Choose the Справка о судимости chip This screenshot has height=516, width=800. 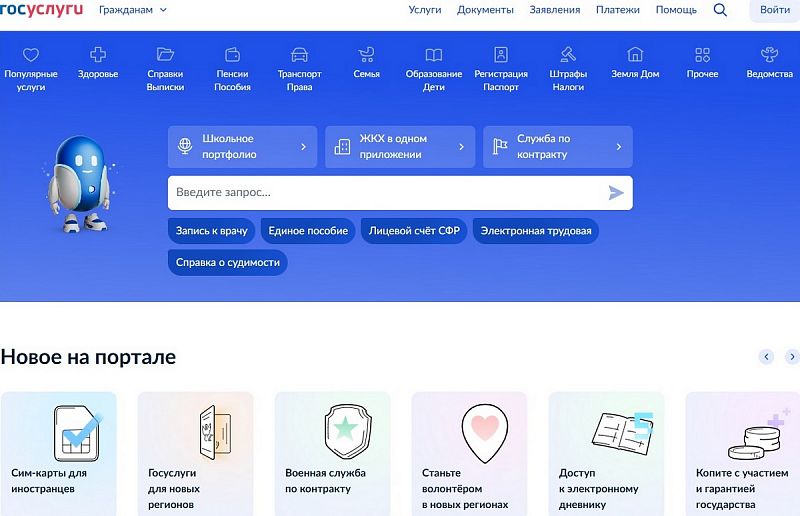228,262
